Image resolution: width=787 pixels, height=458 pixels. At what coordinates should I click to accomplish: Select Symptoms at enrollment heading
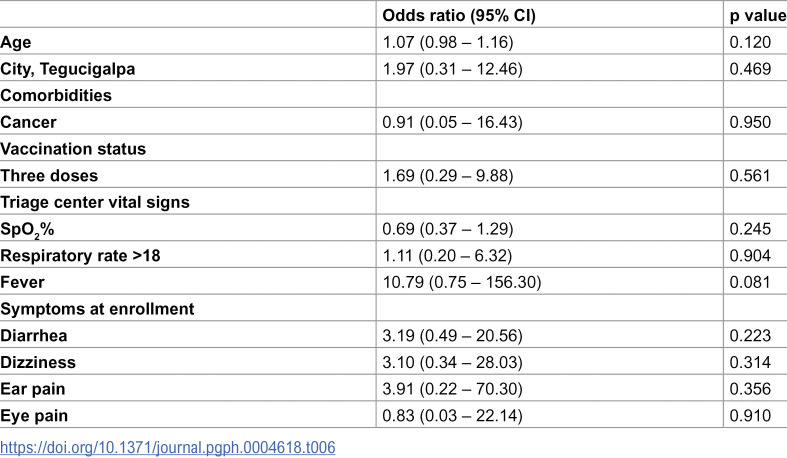(97, 309)
